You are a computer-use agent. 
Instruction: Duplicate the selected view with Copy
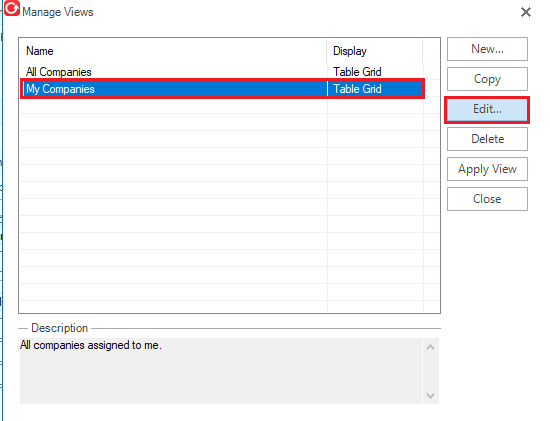487,79
